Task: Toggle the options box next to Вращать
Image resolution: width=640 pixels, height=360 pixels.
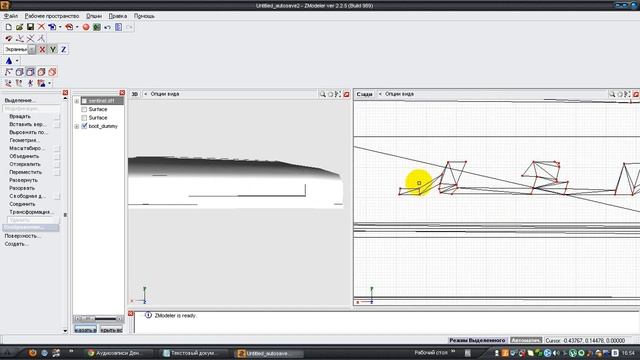Action: tap(57, 117)
